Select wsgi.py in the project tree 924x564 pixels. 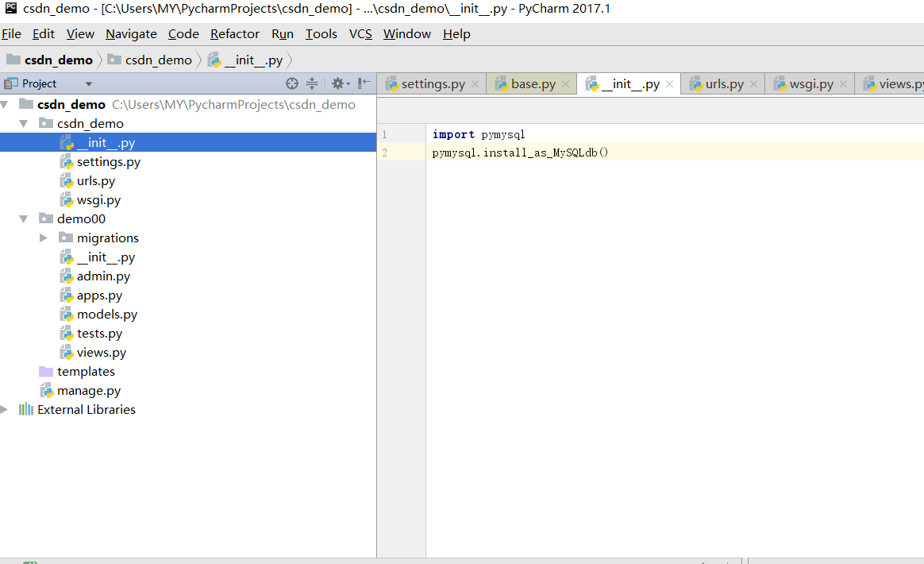(98, 200)
